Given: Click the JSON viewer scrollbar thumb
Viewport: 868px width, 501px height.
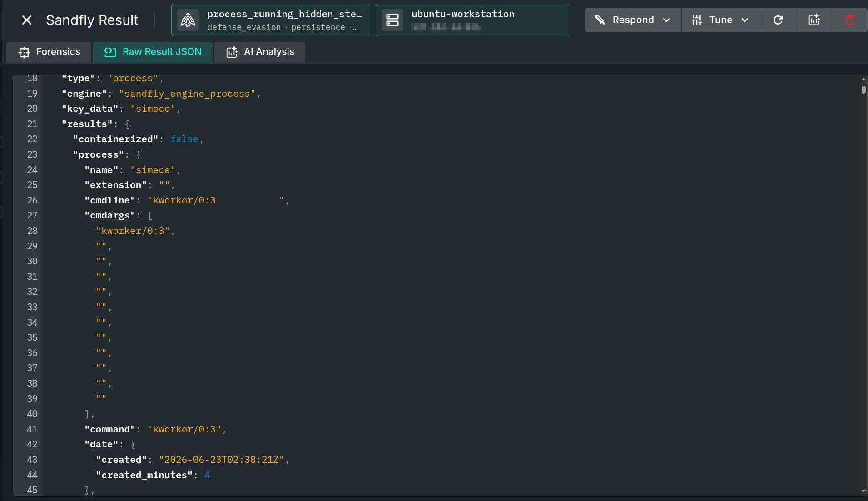Looking at the screenshot, I should coord(863,89).
